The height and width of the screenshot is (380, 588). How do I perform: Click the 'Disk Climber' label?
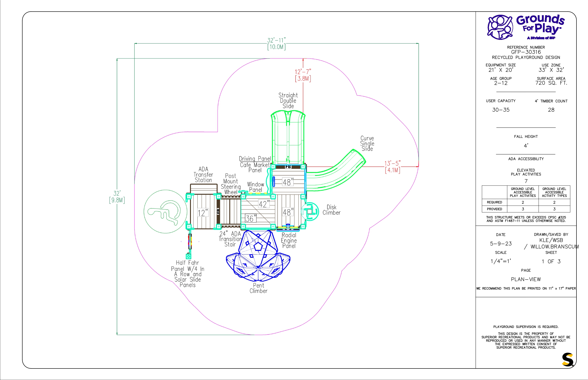331,210
